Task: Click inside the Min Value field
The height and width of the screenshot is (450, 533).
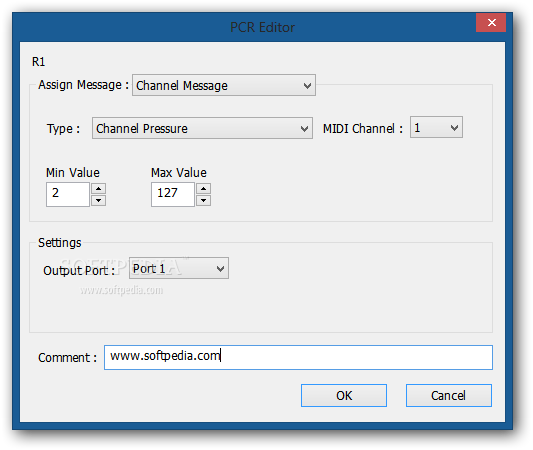Action: pos(68,194)
